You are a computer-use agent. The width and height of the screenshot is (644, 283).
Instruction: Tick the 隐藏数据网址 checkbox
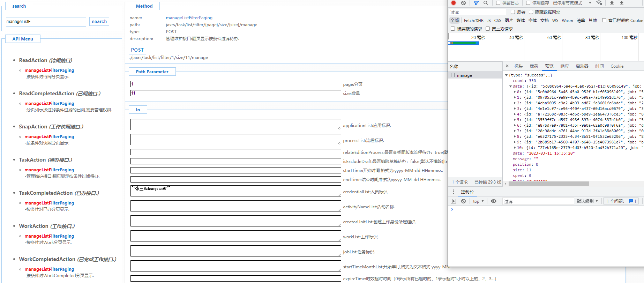531,12
